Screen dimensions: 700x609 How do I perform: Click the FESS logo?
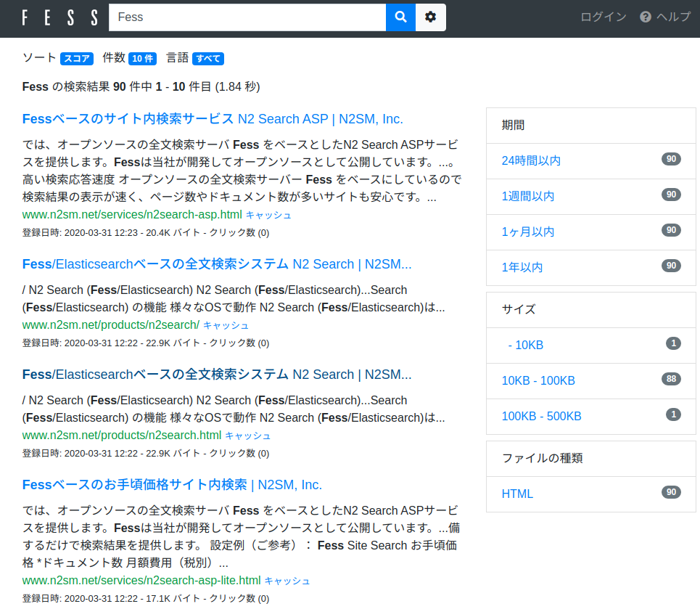click(x=59, y=18)
